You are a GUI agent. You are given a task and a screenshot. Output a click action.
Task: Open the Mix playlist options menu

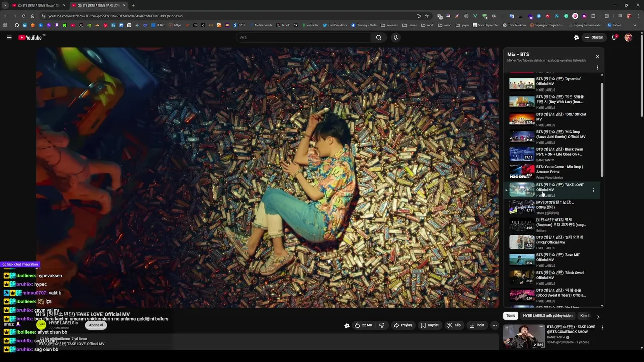point(597,67)
